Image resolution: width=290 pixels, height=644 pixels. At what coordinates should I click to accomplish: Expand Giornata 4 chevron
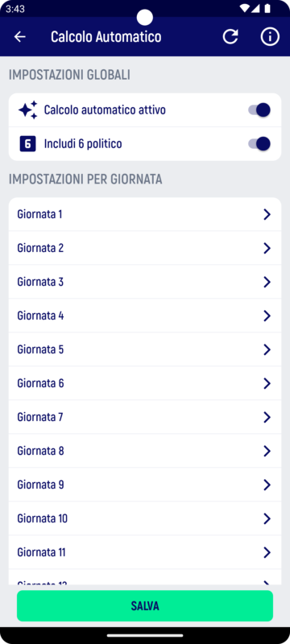pyautogui.click(x=267, y=316)
